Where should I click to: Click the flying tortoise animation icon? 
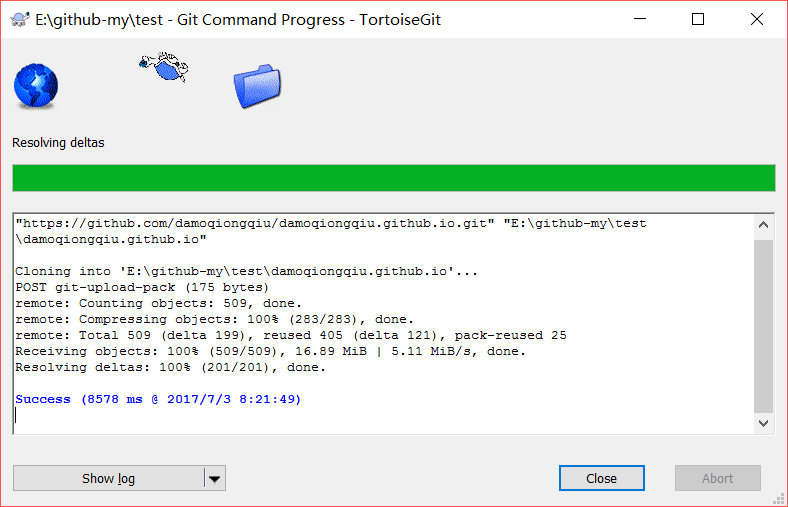[164, 66]
